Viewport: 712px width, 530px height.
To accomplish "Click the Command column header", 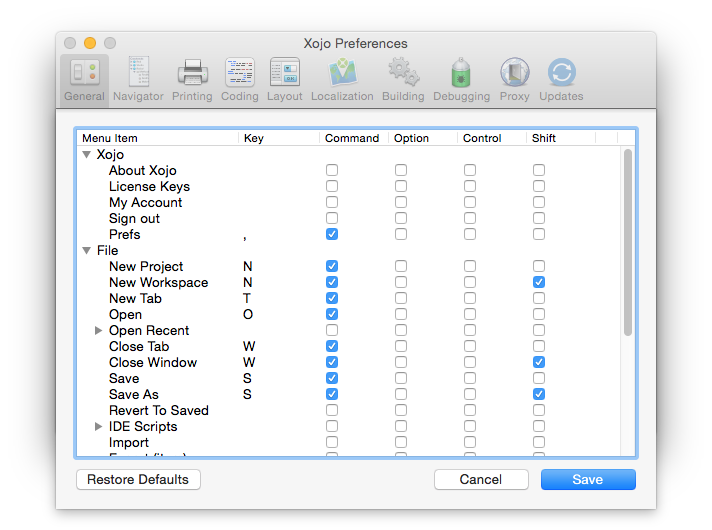I will tap(352, 138).
